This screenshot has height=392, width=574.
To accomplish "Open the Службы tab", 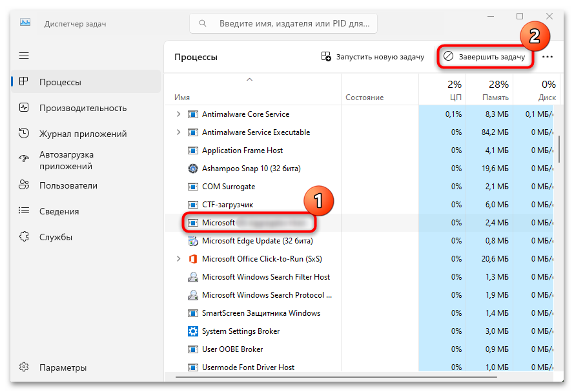I will click(86, 237).
